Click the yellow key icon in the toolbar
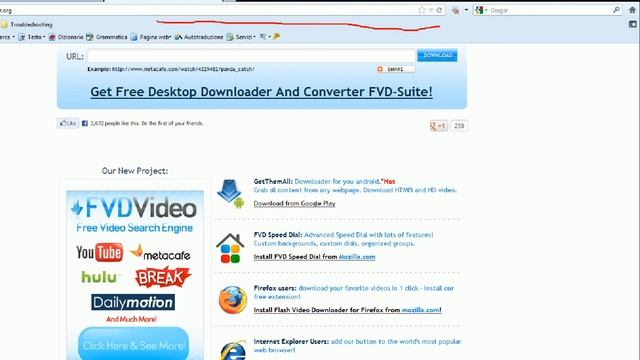 click(x=276, y=37)
